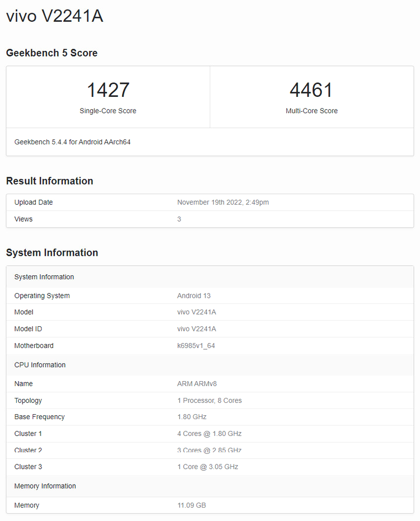Click the Cluster 1 label
Viewport: 420px width, 521px height.
[28, 434]
